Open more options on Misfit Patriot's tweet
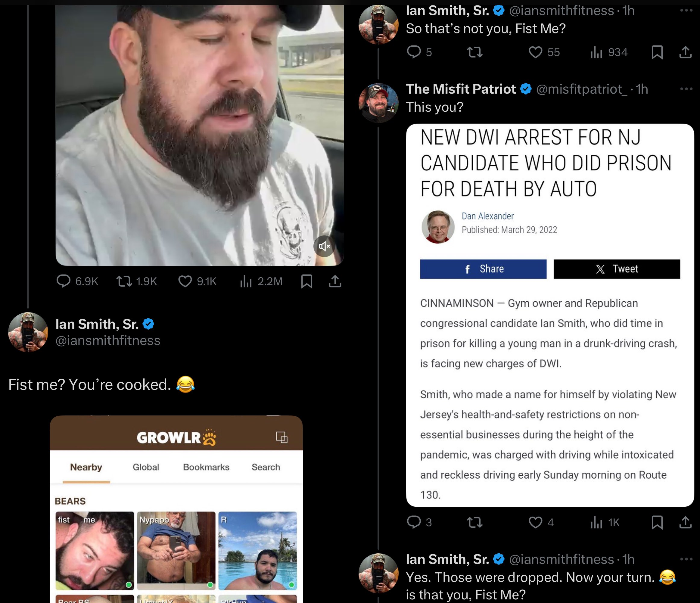Viewport: 700px width, 603px height. [686, 89]
